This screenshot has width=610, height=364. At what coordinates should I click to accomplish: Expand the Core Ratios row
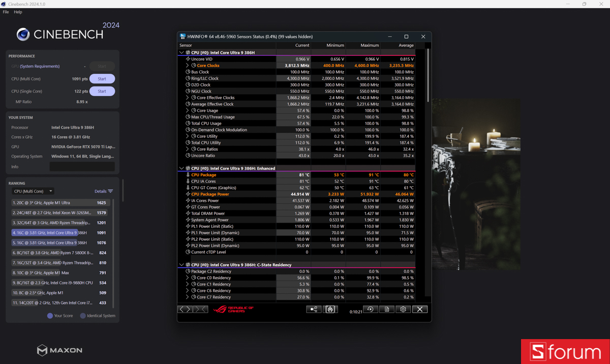click(x=188, y=149)
